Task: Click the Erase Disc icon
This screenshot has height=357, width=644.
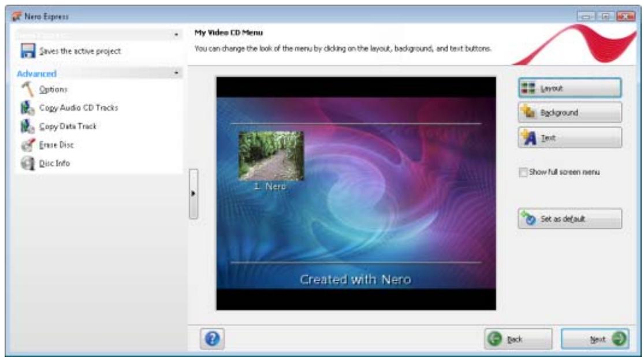Action: pos(28,144)
